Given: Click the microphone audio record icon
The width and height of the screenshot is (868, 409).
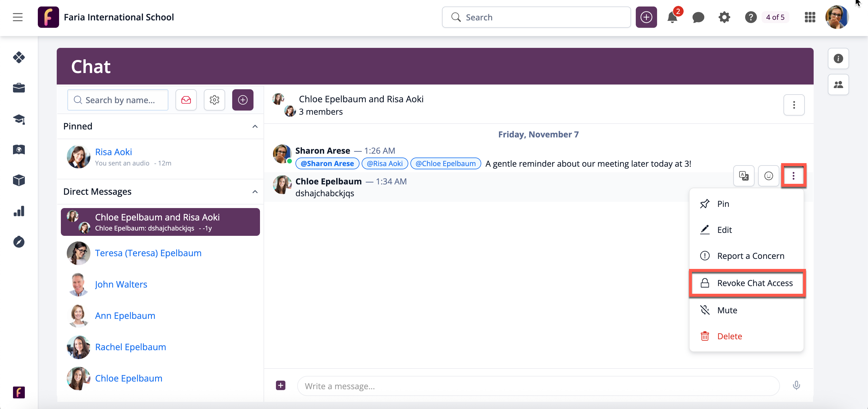Looking at the screenshot, I should tap(796, 385).
